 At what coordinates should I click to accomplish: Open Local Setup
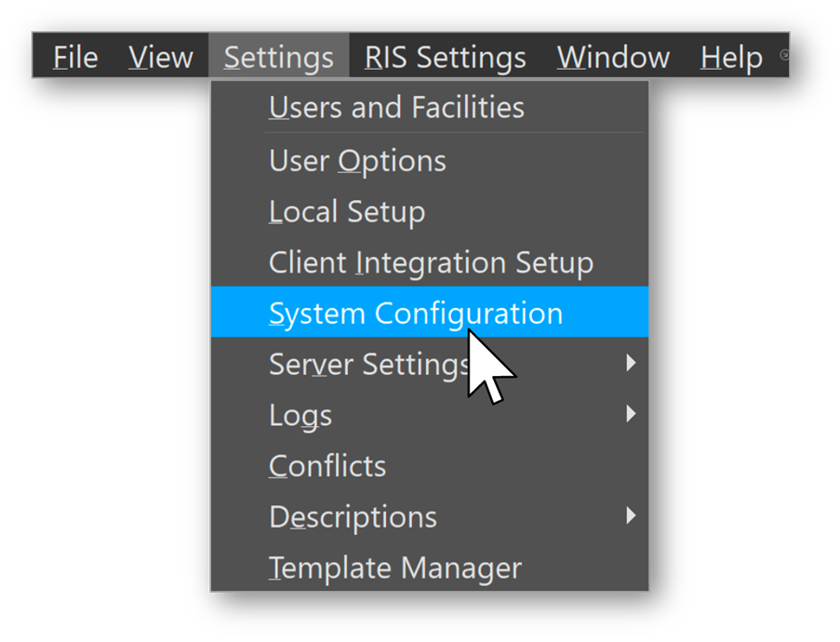[x=346, y=211]
